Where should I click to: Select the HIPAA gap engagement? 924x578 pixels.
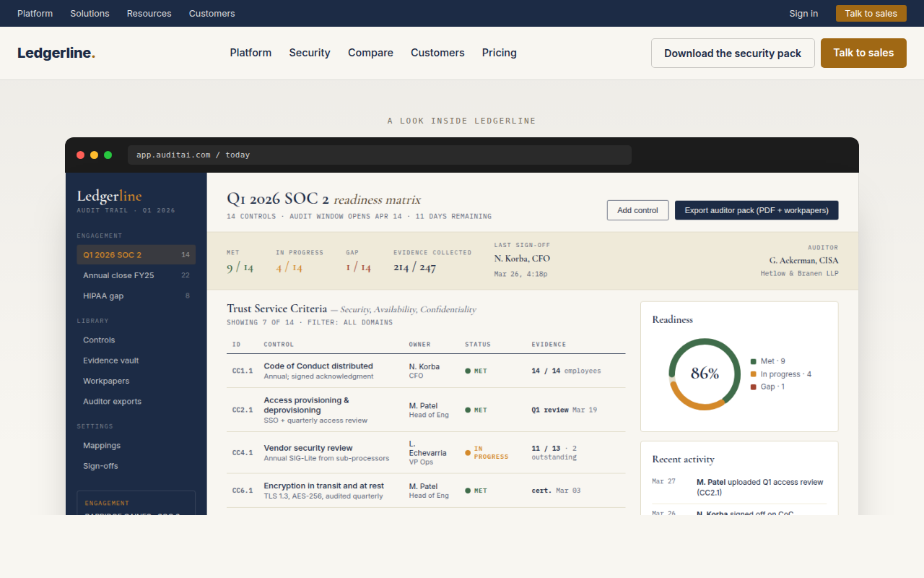pyautogui.click(x=136, y=296)
